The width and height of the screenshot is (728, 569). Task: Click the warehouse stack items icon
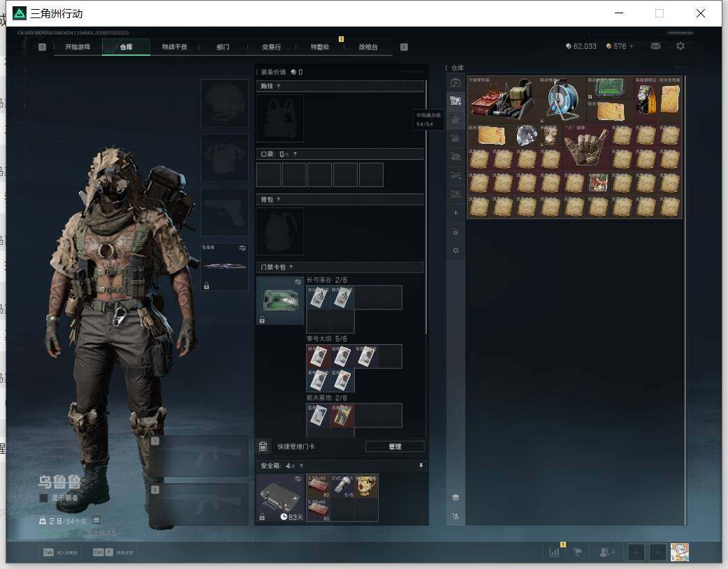point(456,497)
